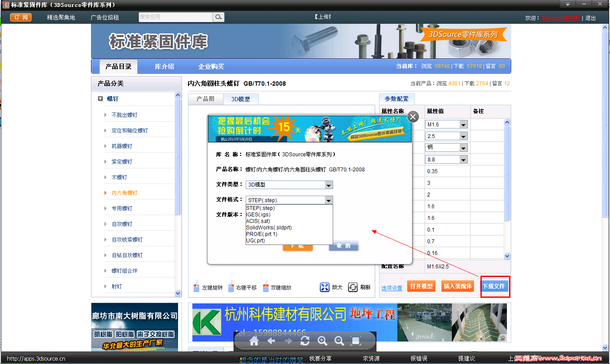Select the zoom-in magnifier on the floating toolbar
The width and height of the screenshot is (610, 364).
322,341
